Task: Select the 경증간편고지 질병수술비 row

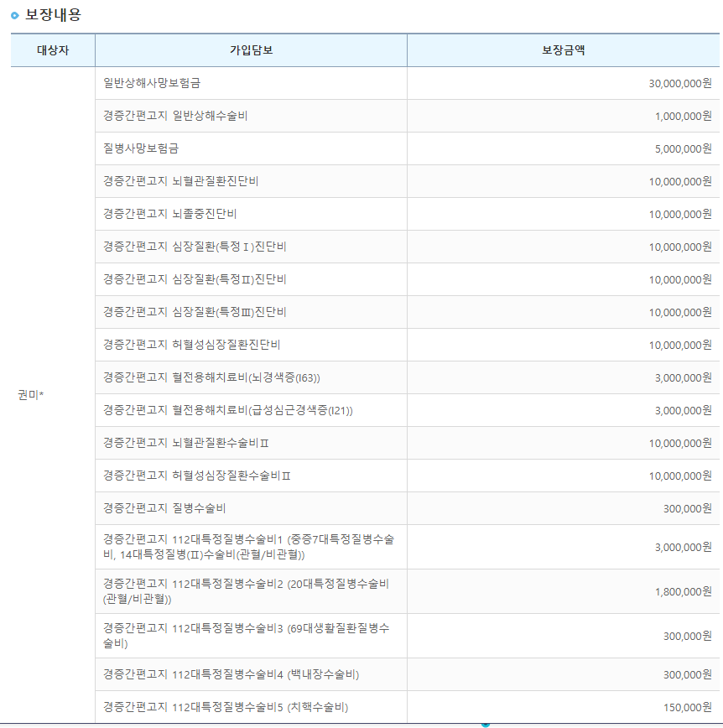Action: pos(164,508)
